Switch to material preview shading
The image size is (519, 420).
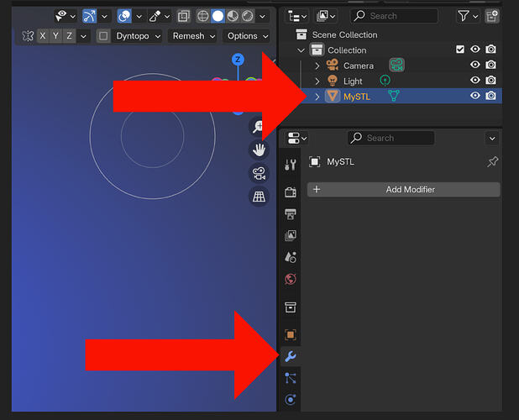point(233,16)
